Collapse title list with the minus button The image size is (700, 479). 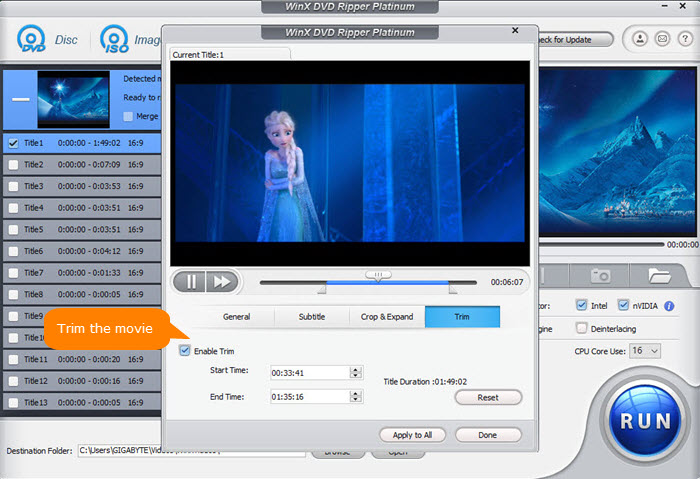pyautogui.click(x=21, y=100)
